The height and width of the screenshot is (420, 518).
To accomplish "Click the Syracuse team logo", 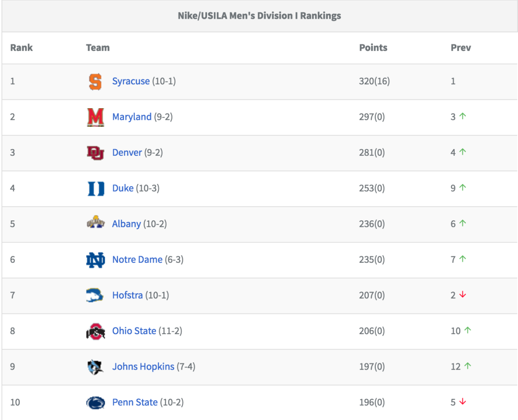I will 95,81.
